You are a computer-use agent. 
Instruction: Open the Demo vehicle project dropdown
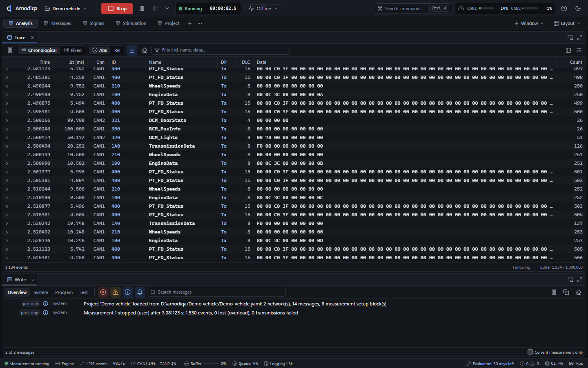tap(66, 9)
